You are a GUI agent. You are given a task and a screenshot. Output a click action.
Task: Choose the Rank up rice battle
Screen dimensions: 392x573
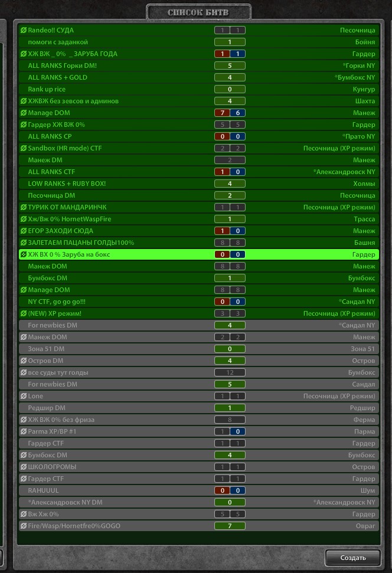47,89
